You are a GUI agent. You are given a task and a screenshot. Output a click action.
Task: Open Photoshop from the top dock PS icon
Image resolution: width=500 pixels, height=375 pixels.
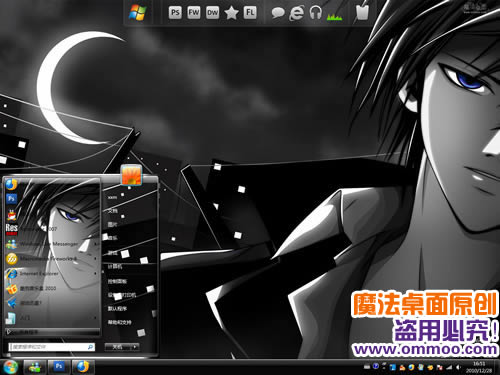click(175, 13)
